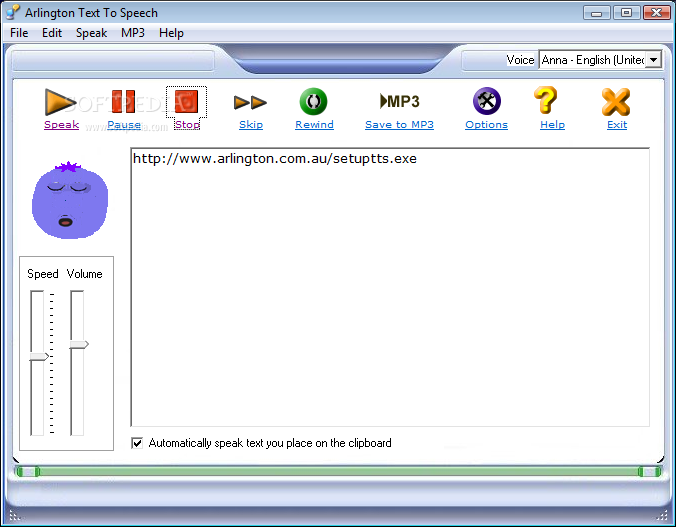The image size is (676, 527).
Task: Click the red Pause bars icon
Action: tap(123, 101)
